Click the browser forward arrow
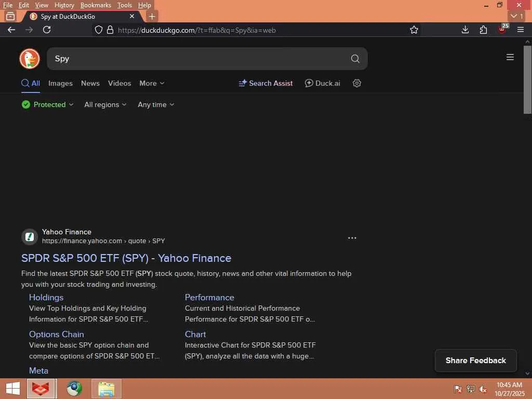 coord(29,30)
